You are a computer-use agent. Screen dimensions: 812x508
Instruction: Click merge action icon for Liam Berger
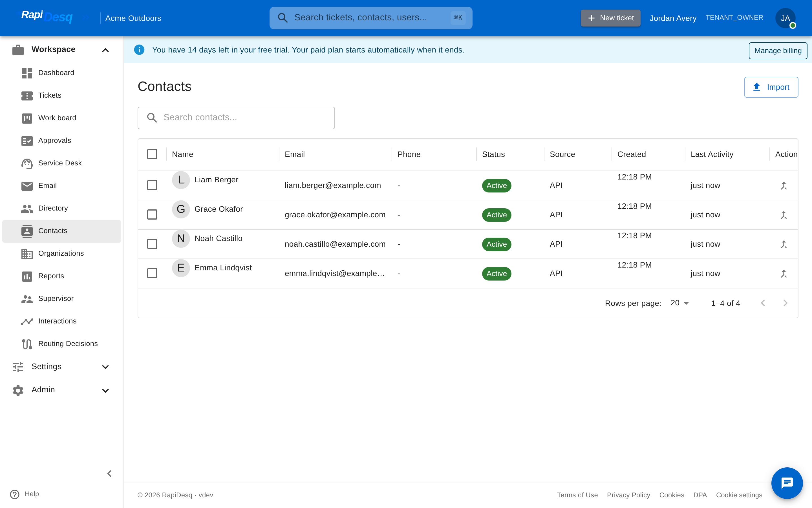tap(784, 185)
